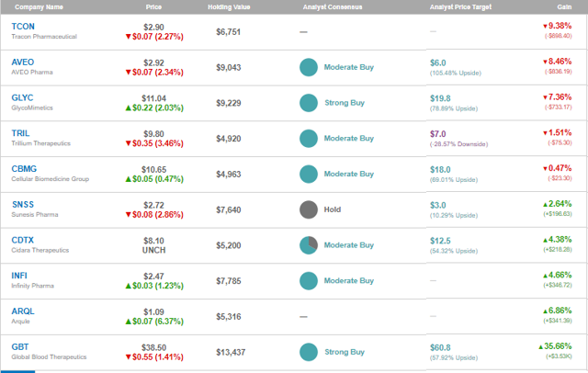Click the $6,751 holding value for TCON
588x373 pixels.
point(229,32)
